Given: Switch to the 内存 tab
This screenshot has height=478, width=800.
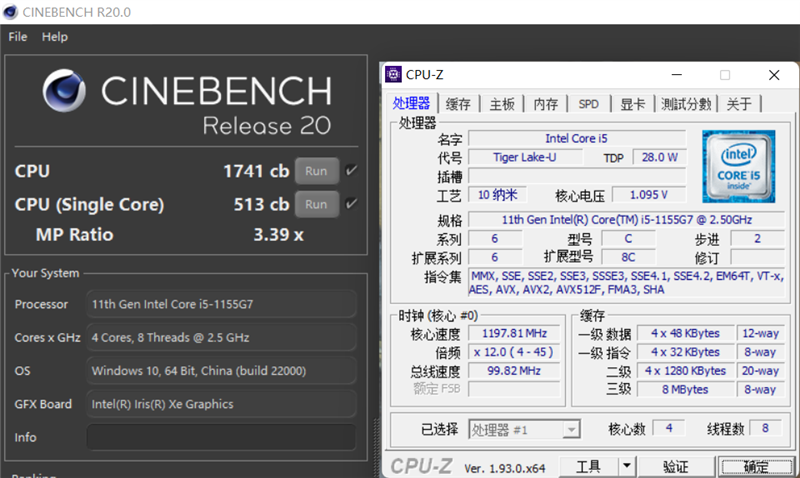Looking at the screenshot, I should pyautogui.click(x=546, y=104).
